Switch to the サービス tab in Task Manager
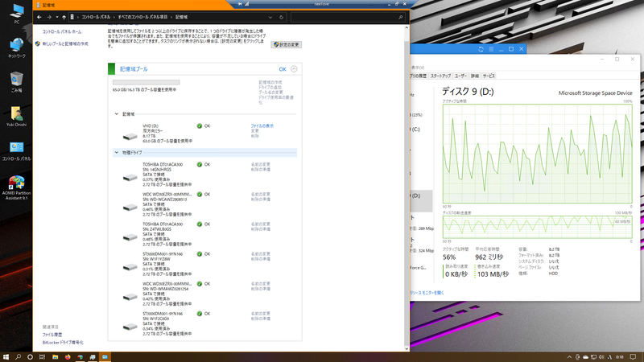Screen dimensions: 644x362 coord(489,75)
